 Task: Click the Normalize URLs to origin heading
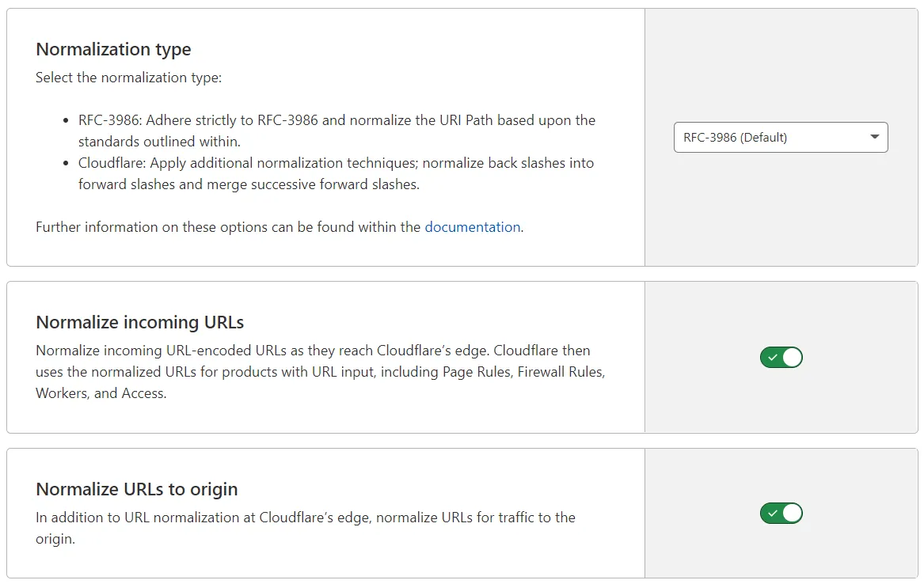pos(136,489)
